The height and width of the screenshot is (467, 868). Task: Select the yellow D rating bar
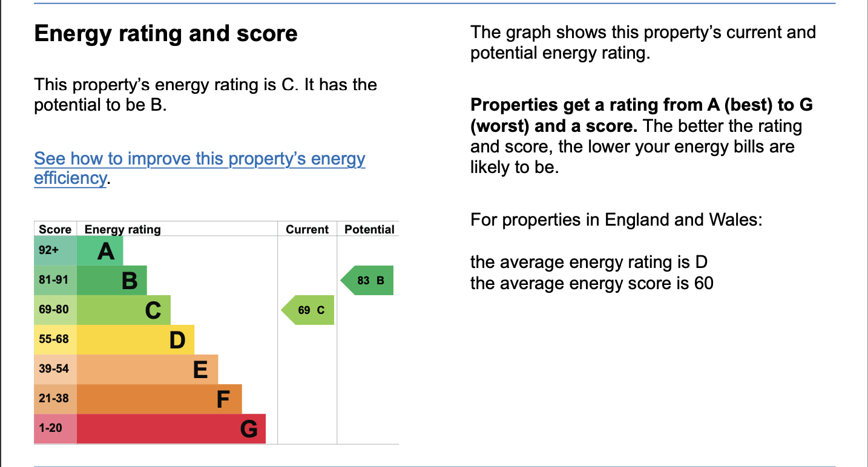point(136,339)
